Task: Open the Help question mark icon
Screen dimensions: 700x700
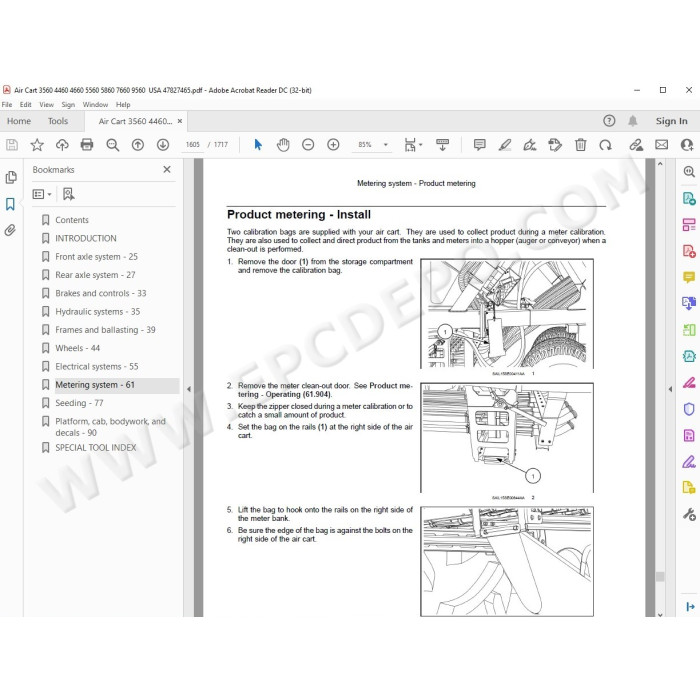Action: point(609,121)
